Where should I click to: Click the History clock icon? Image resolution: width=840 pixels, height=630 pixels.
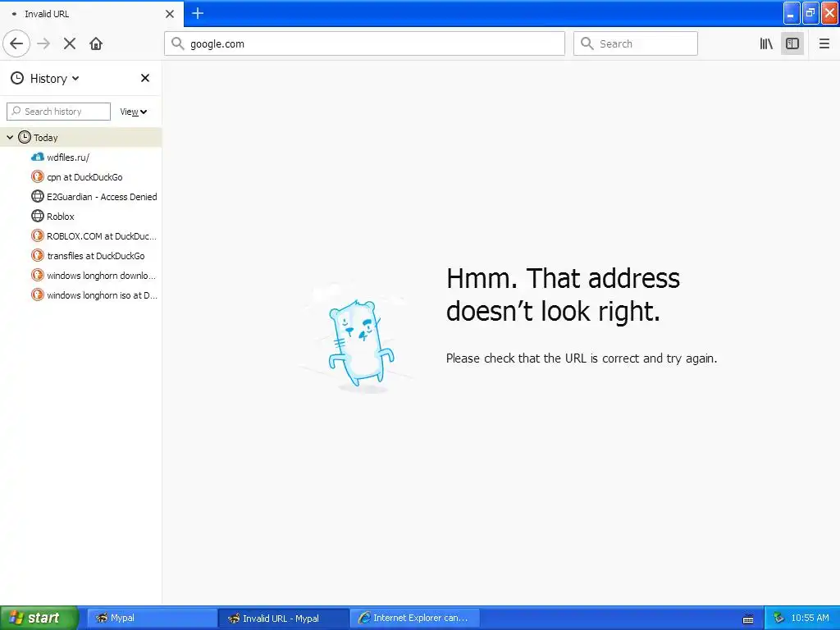coord(17,78)
